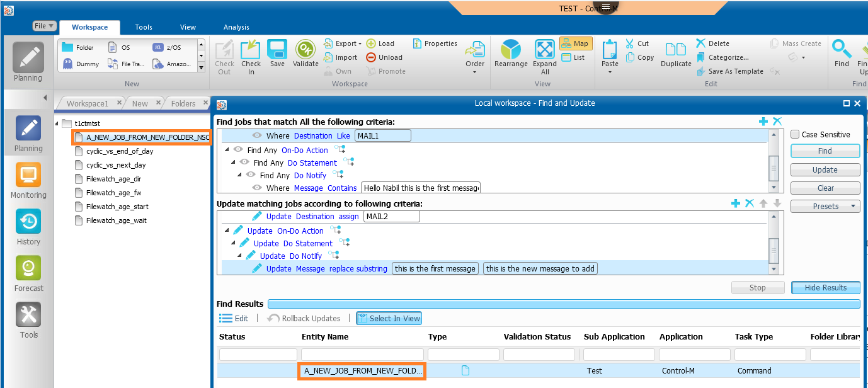Open the Presets dropdown

pyautogui.click(x=825, y=206)
